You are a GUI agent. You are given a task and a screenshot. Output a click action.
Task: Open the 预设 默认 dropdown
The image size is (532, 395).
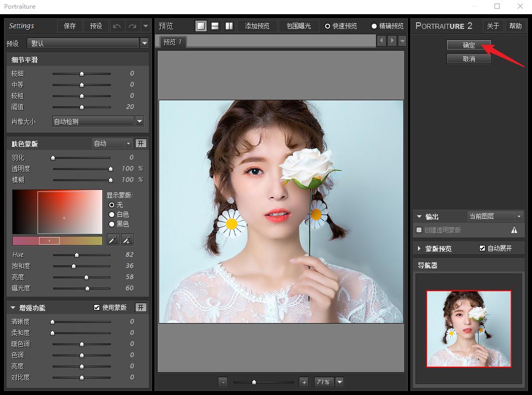click(x=144, y=44)
